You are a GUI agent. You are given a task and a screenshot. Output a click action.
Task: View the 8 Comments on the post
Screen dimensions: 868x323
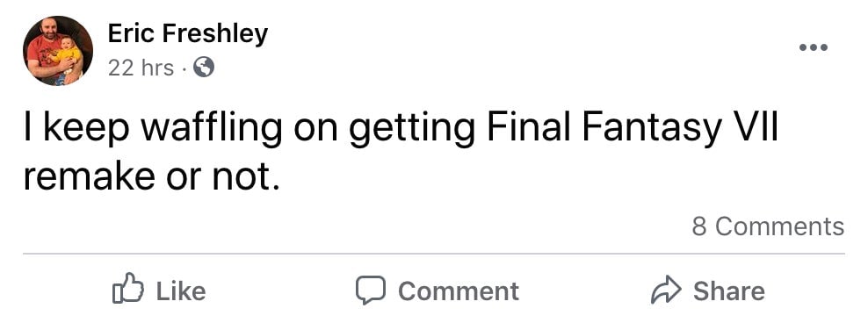pos(768,226)
